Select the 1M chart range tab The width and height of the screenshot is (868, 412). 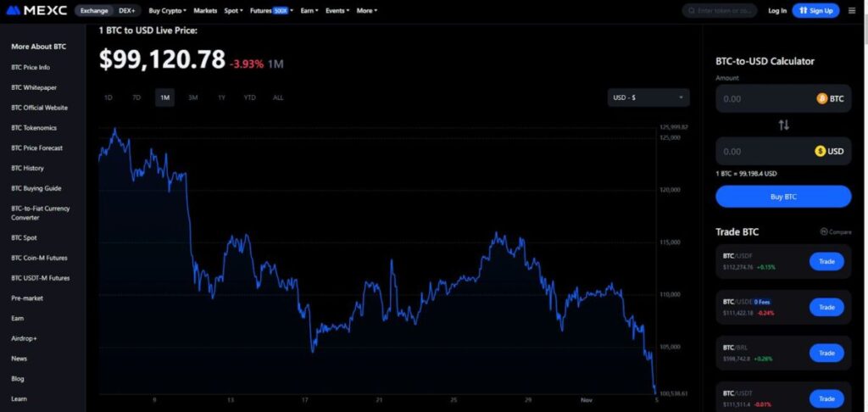165,97
